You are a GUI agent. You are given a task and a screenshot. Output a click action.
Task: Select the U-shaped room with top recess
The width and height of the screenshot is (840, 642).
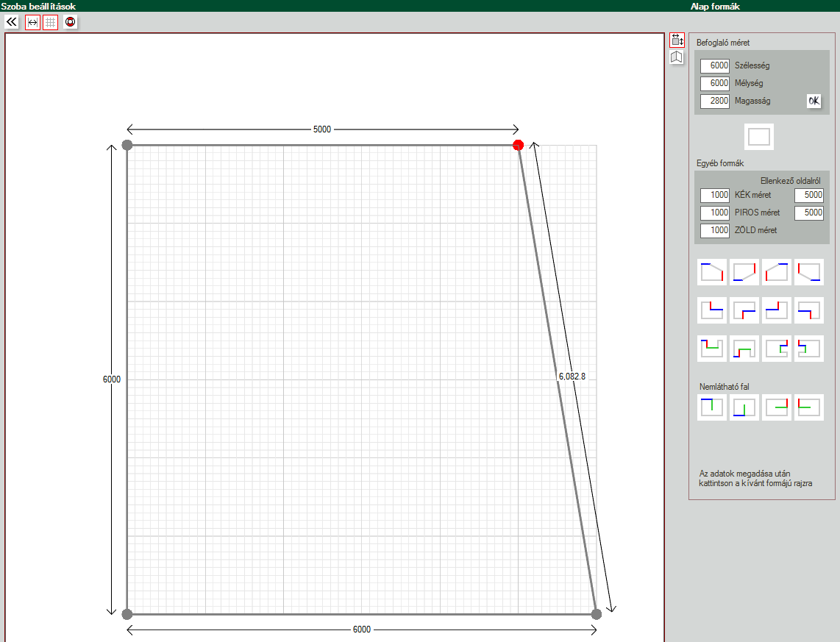[x=712, y=349]
